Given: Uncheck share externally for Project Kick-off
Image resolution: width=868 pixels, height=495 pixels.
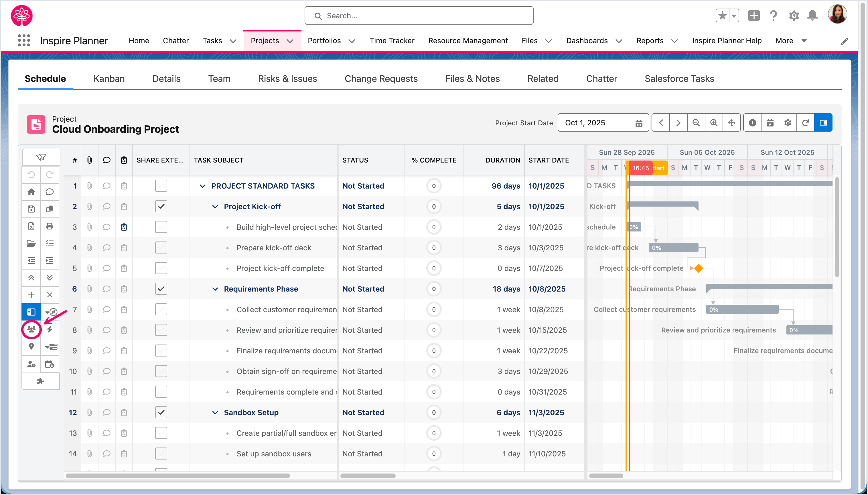Looking at the screenshot, I should 161,206.
